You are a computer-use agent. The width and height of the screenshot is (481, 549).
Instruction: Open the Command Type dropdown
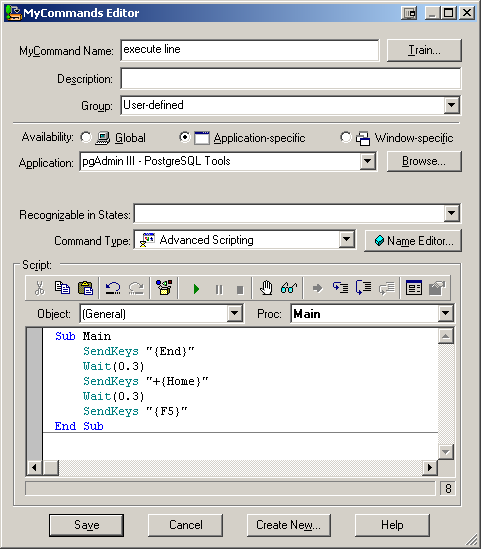347,240
